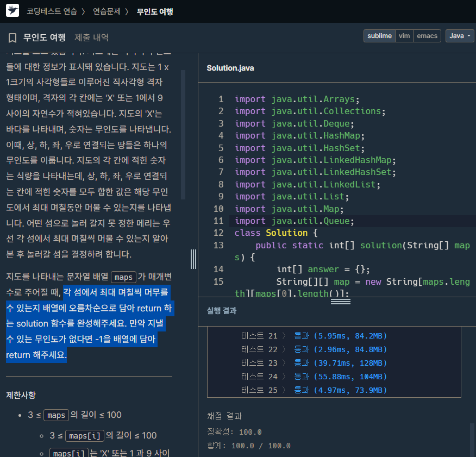Viewport: 476px width, 457px height.
Task: Open the 제출 내역 tab
Action: (x=91, y=37)
